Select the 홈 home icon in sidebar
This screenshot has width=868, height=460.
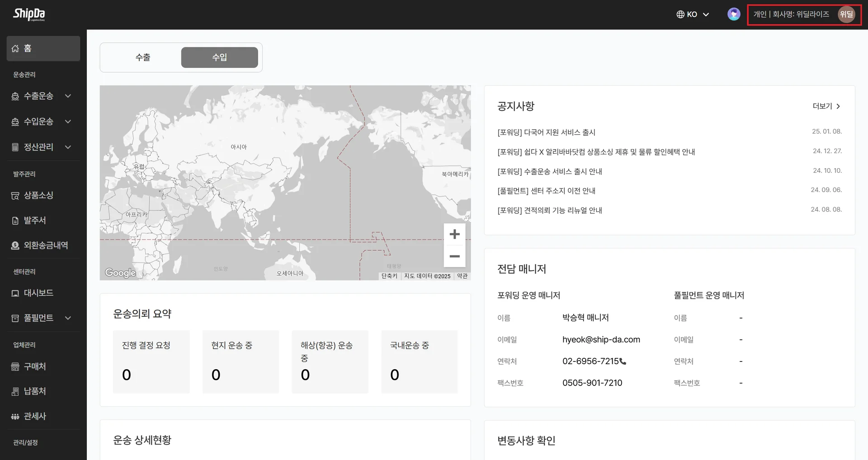(x=15, y=48)
